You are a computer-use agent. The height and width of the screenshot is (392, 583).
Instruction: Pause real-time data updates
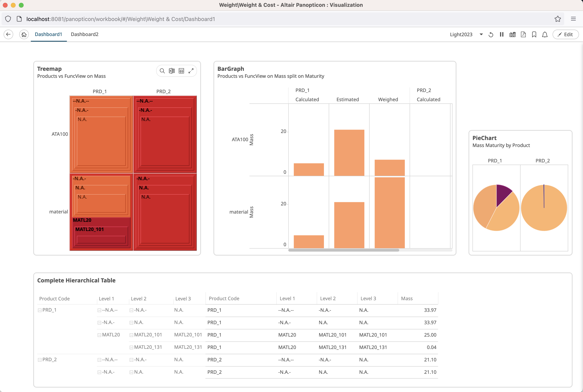click(502, 34)
